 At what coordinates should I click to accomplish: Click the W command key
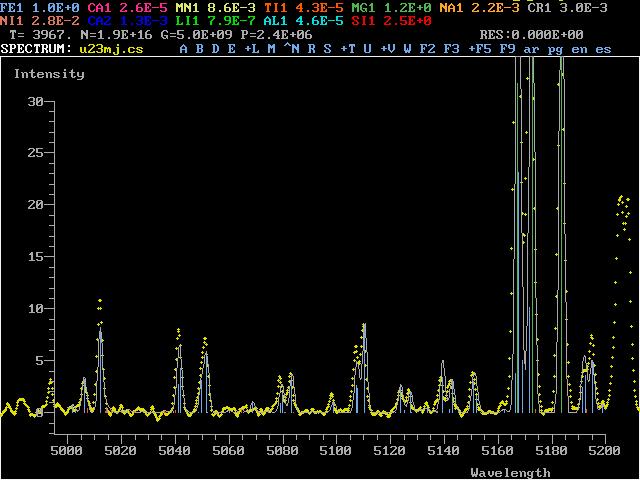coord(407,49)
